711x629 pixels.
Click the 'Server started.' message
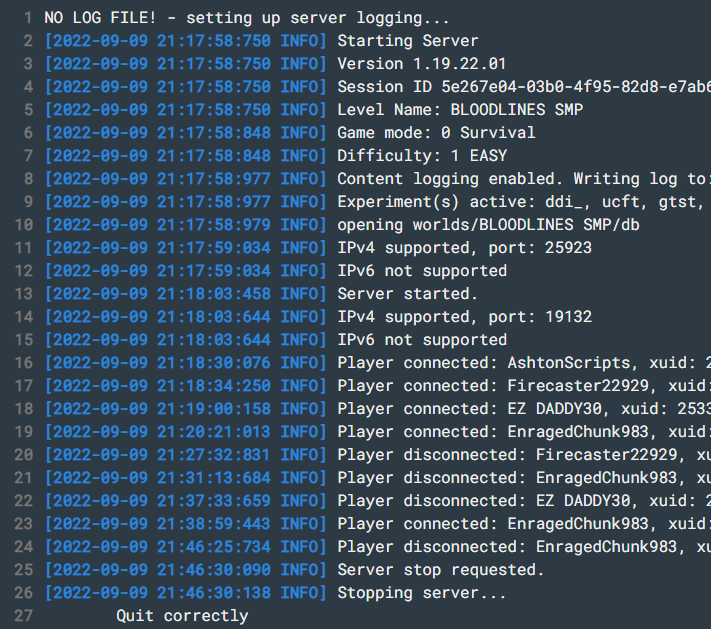[408, 294]
